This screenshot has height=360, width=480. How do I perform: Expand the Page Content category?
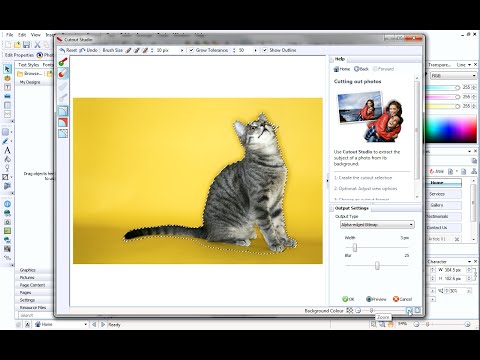click(33, 285)
